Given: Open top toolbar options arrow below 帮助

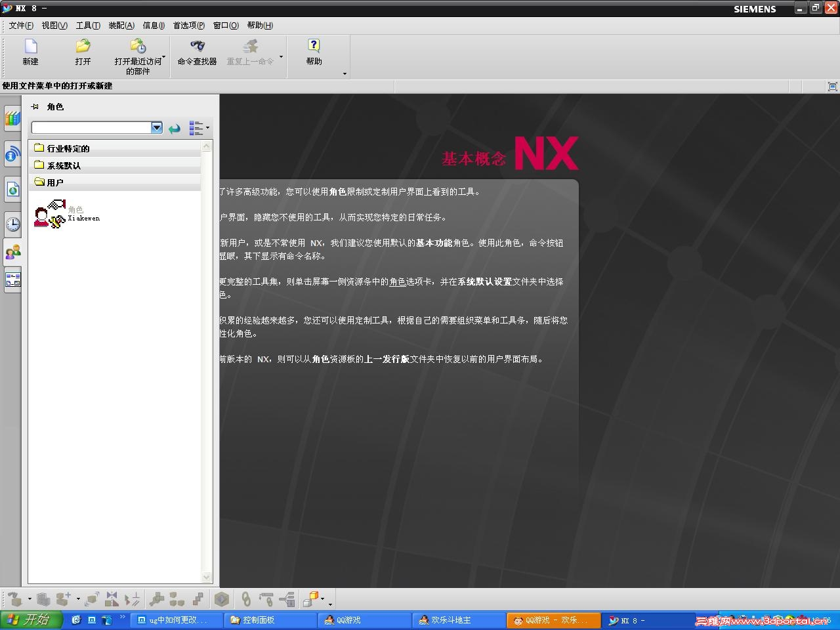Looking at the screenshot, I should 345,73.
